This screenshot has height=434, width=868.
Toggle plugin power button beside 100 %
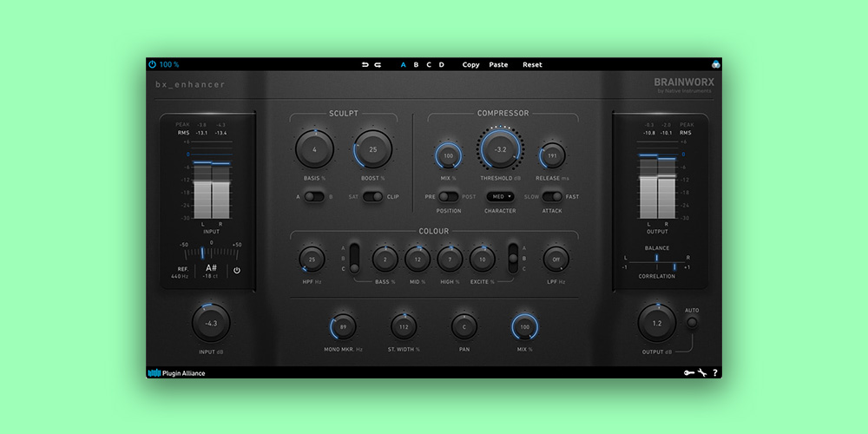[152, 64]
